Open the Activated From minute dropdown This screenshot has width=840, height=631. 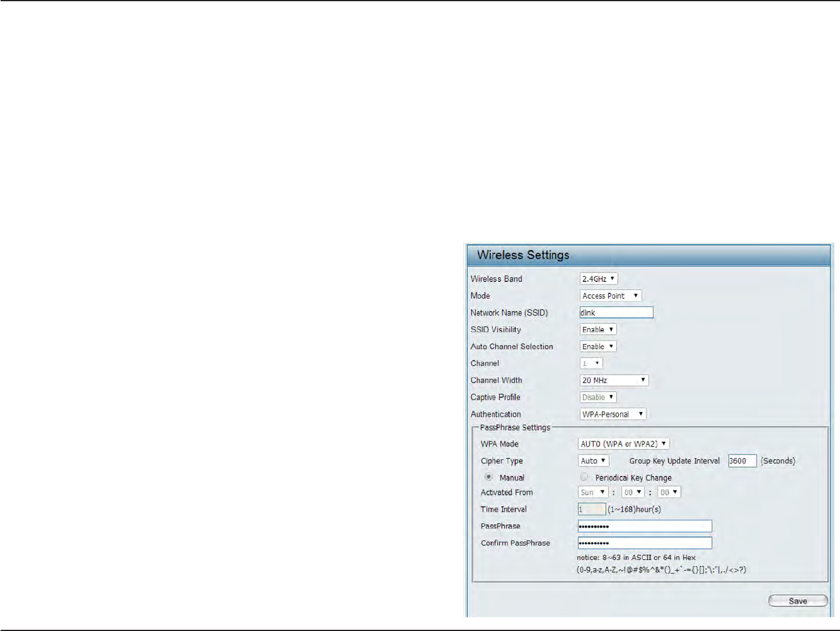coord(669,492)
